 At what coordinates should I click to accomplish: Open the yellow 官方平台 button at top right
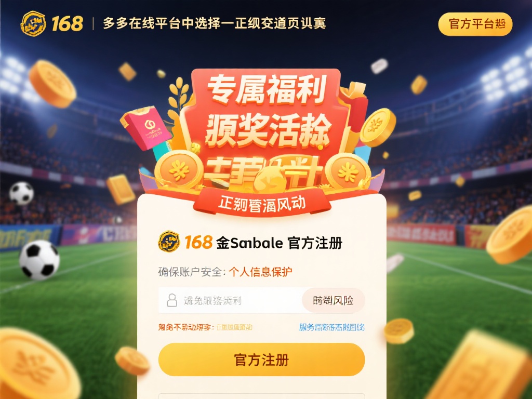point(475,24)
